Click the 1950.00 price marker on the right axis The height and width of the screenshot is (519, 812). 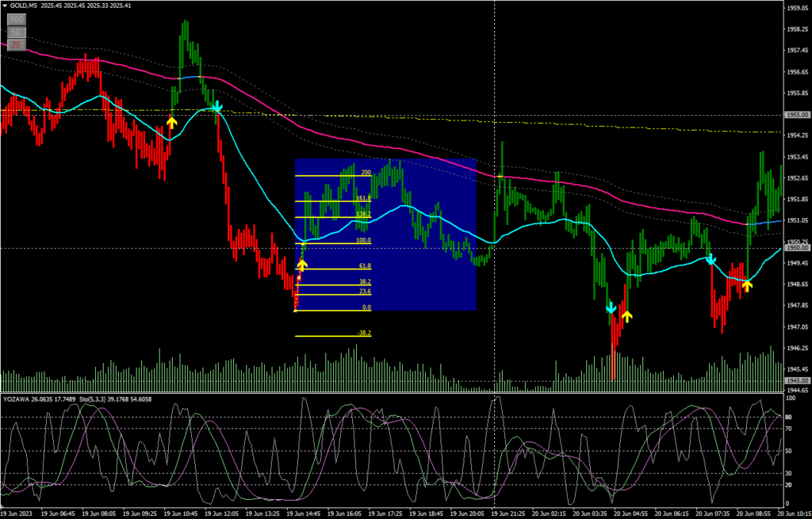coord(796,248)
